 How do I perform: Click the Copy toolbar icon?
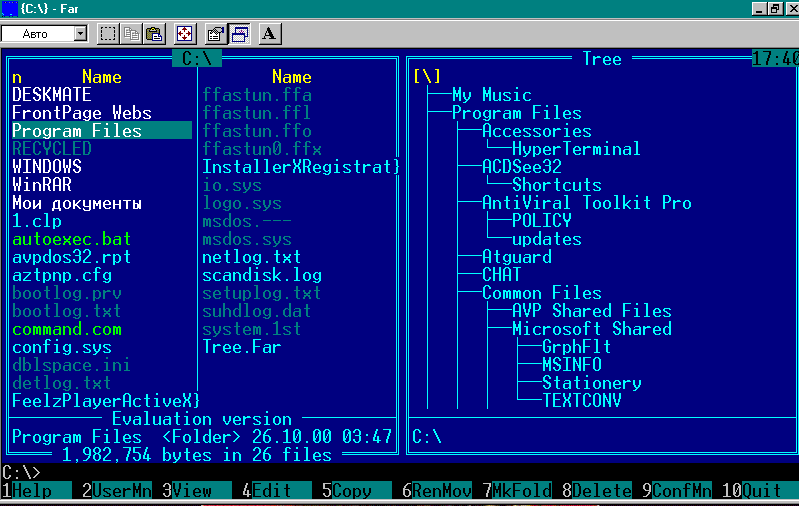[131, 34]
